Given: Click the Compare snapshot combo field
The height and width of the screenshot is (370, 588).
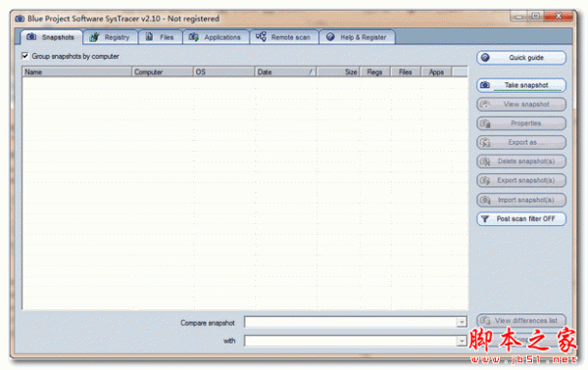Looking at the screenshot, I should click(x=355, y=322).
